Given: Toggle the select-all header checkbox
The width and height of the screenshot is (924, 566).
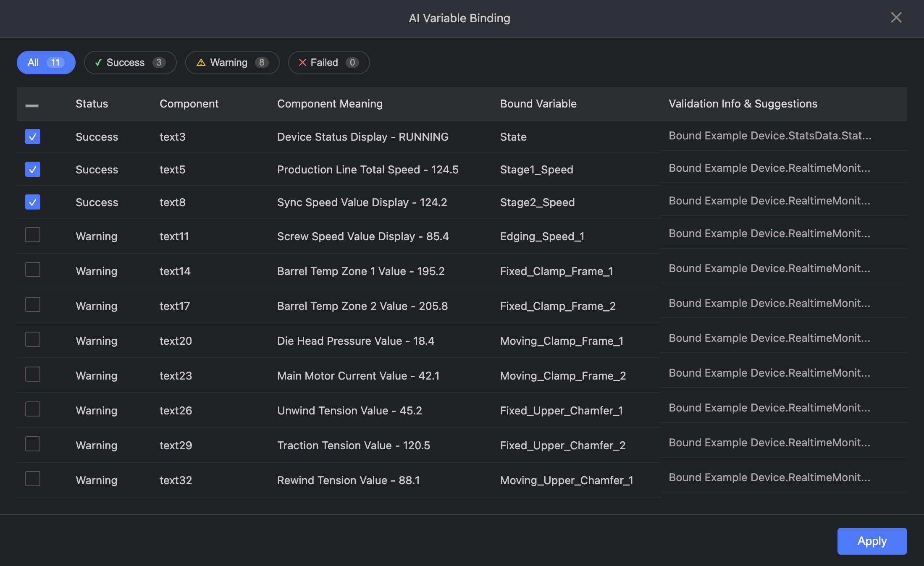Looking at the screenshot, I should pos(32,105).
